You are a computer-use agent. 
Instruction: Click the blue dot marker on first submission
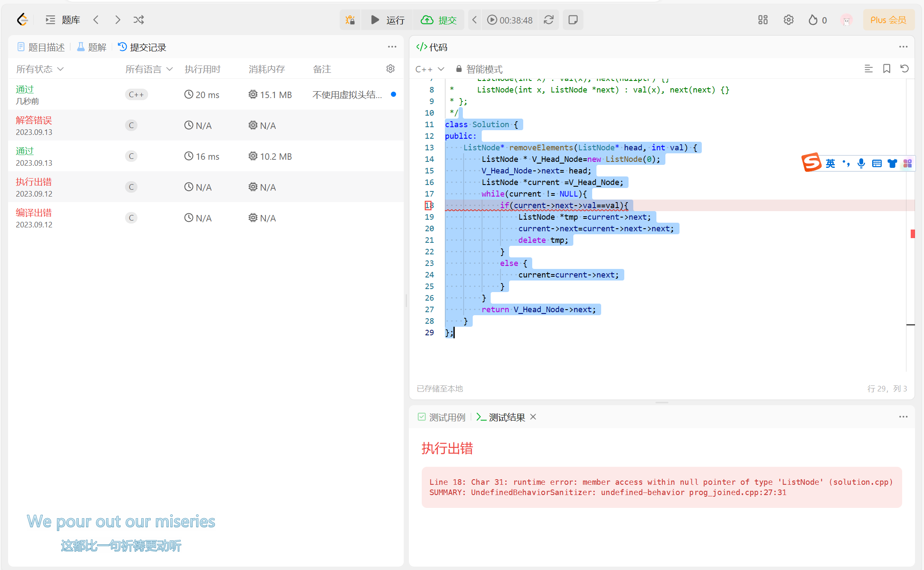[393, 94]
